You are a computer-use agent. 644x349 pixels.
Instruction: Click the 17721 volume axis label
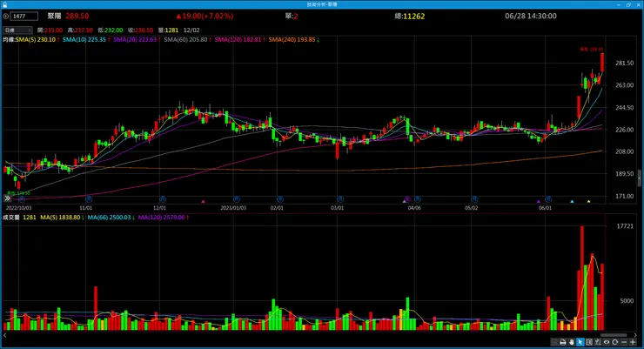pos(625,226)
